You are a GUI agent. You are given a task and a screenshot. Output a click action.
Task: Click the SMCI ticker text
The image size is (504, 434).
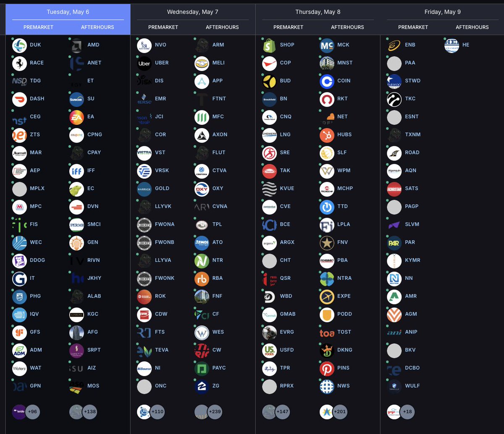[x=94, y=224]
